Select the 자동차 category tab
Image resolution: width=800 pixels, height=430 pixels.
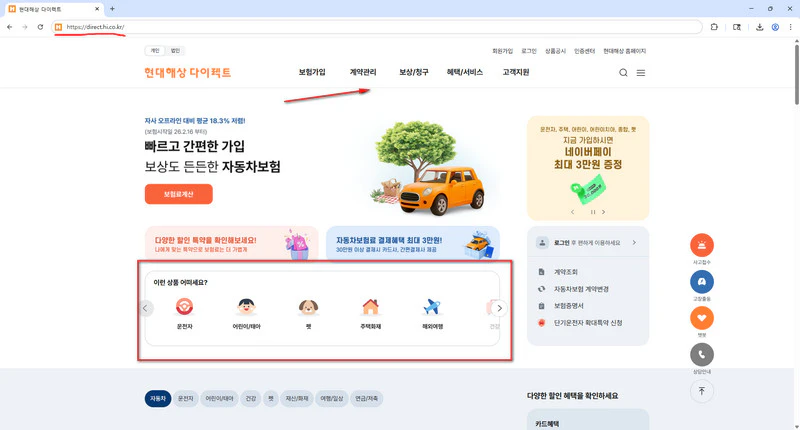[158, 398]
